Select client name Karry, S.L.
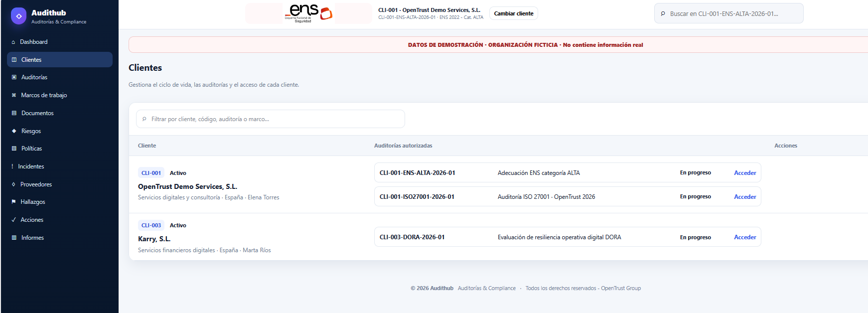868x313 pixels. click(x=154, y=239)
